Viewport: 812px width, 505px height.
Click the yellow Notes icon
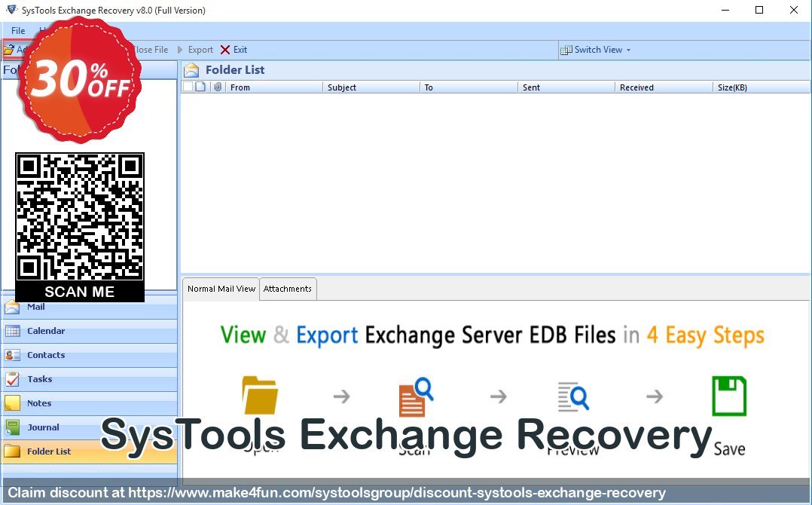pyautogui.click(x=12, y=403)
